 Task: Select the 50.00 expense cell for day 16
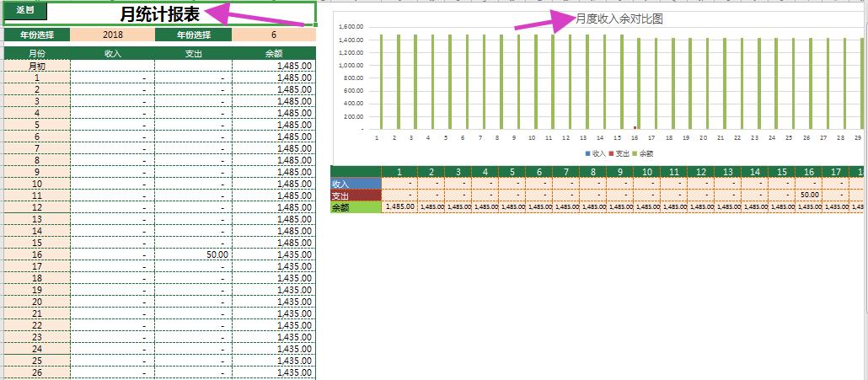click(193, 254)
